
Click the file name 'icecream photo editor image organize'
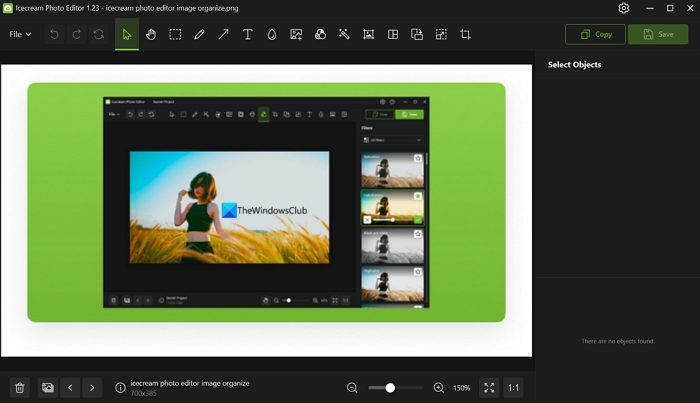pyautogui.click(x=190, y=383)
